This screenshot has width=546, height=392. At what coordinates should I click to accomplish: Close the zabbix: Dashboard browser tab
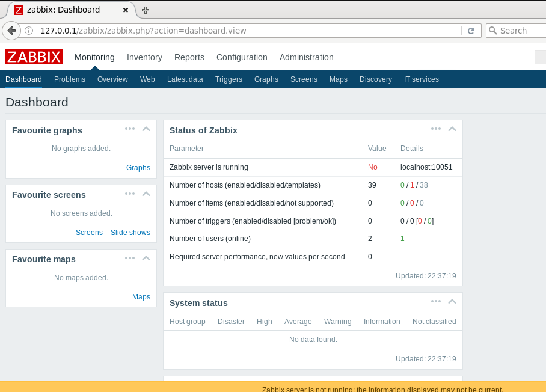tap(126, 10)
